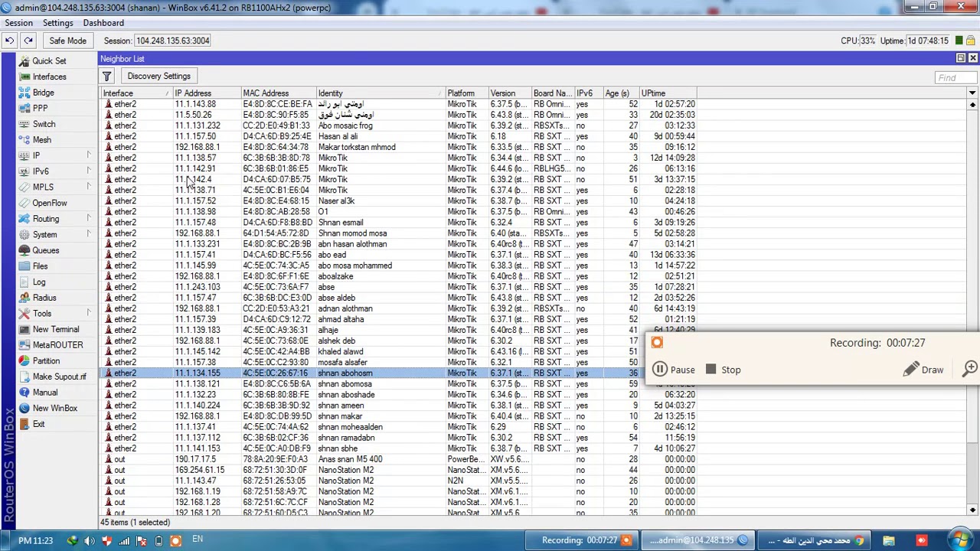Screen dimensions: 980x551
Task: Click the Session address field
Action: pyautogui.click(x=172, y=41)
